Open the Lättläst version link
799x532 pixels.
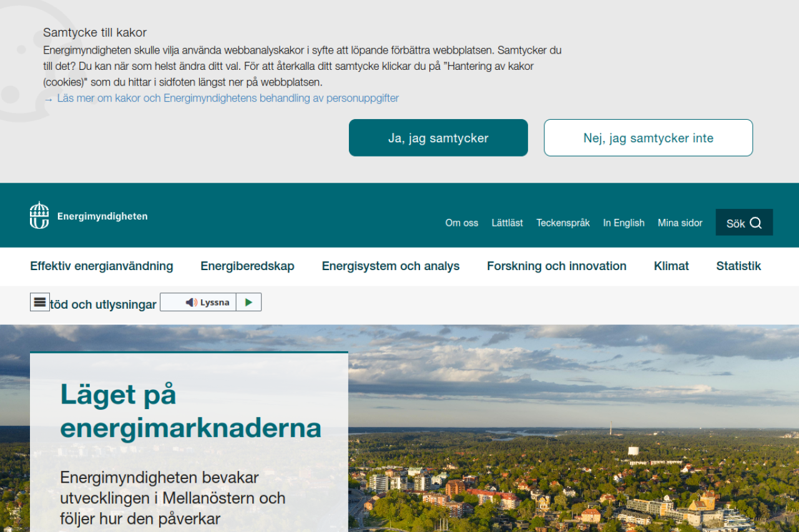coord(507,223)
